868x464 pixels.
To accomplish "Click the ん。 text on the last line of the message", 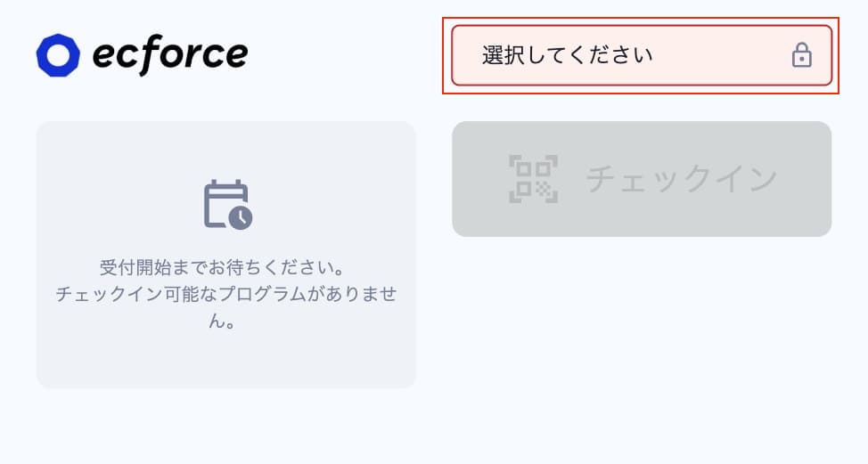I will tap(223, 321).
